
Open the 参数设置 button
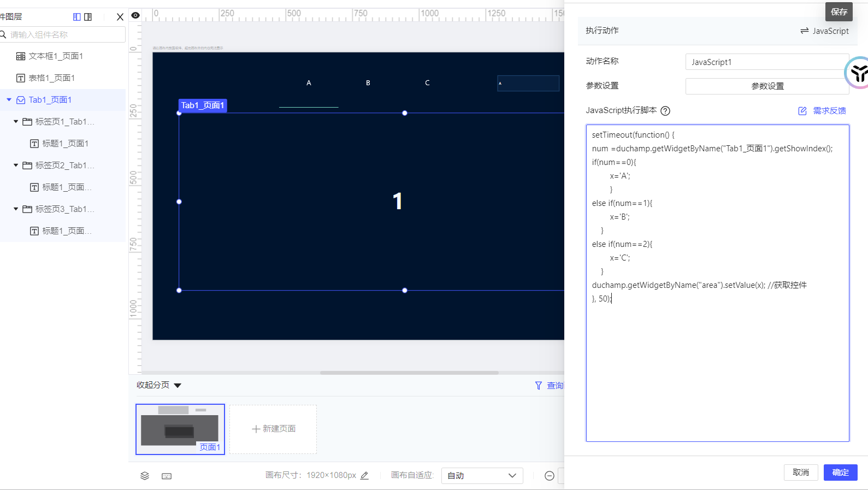[767, 86]
